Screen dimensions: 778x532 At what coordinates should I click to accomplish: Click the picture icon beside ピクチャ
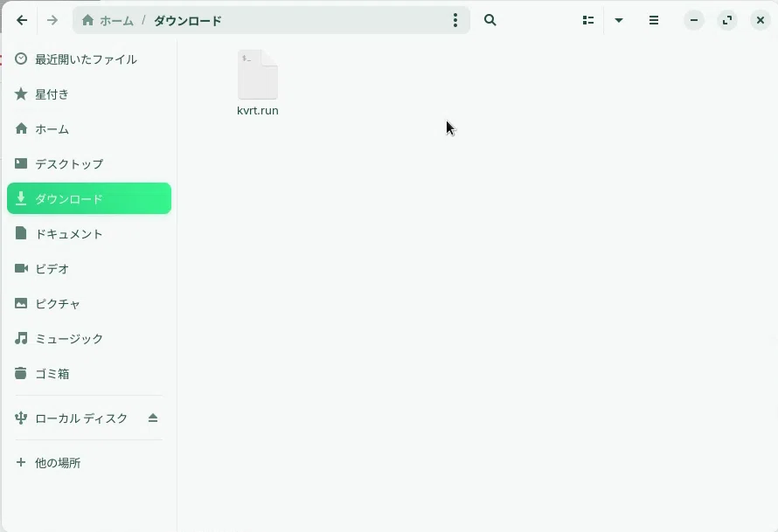click(21, 303)
